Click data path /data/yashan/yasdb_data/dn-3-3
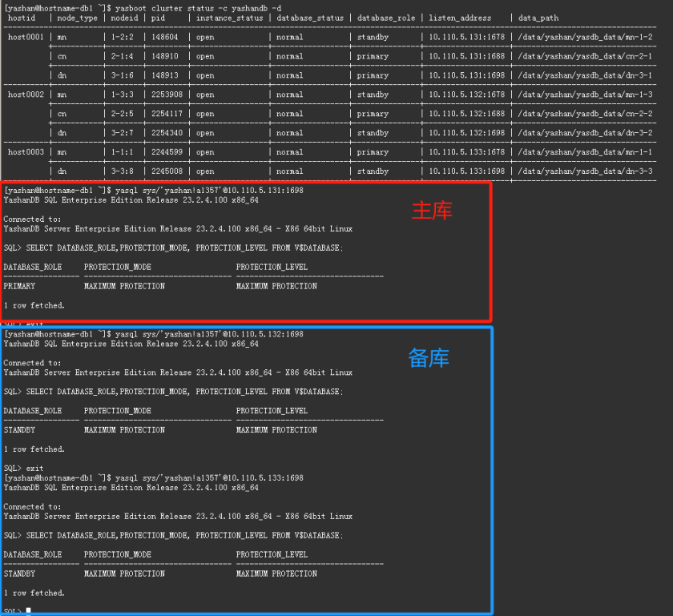673x616 pixels. coord(586,171)
